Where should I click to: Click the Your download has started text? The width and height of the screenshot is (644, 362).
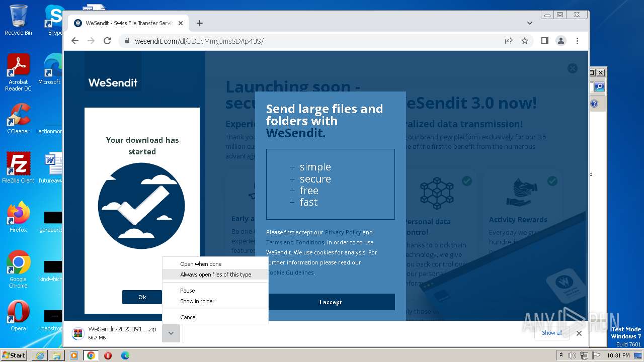click(x=142, y=146)
